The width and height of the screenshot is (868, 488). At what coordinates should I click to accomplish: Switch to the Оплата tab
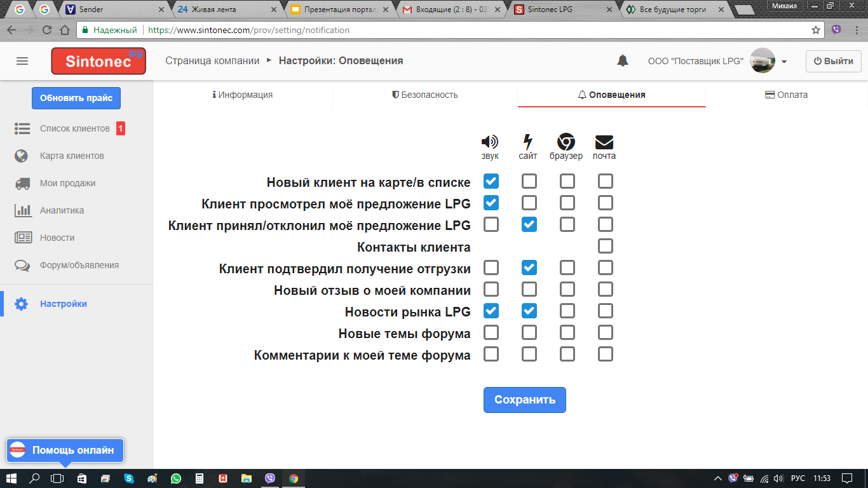[x=787, y=95]
